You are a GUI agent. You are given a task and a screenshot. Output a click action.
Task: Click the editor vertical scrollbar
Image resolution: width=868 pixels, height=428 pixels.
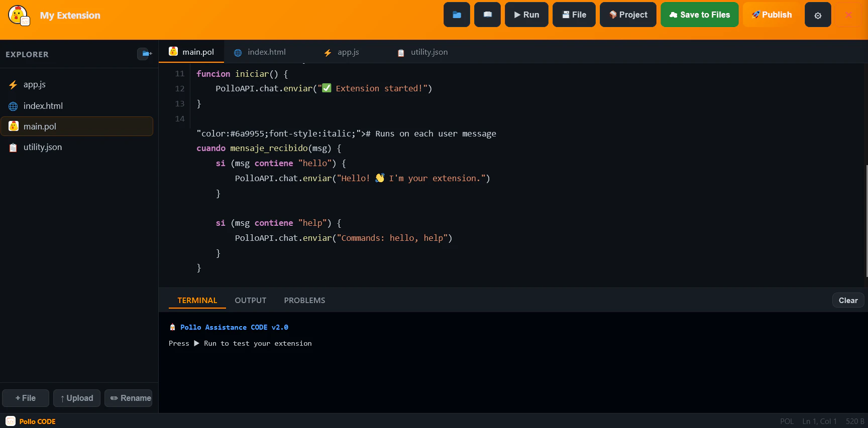[866, 221]
